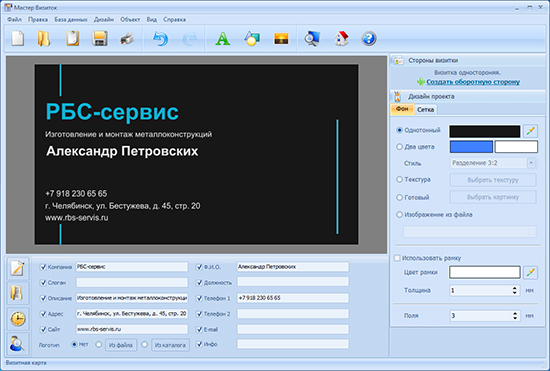The width and height of the screenshot is (550, 371).
Task: Open the Стиль dropdown Разделение 3:2
Action: [x=493, y=163]
